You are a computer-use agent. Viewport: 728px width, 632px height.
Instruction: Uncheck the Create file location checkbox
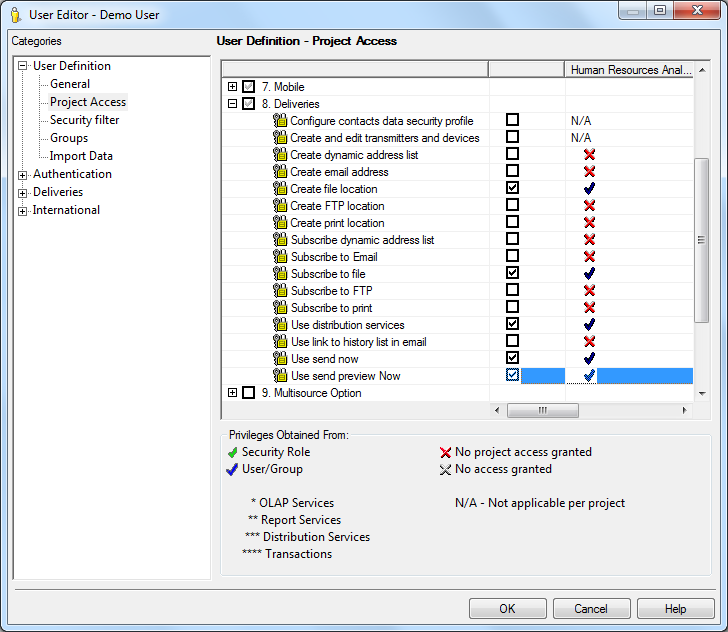click(x=513, y=189)
